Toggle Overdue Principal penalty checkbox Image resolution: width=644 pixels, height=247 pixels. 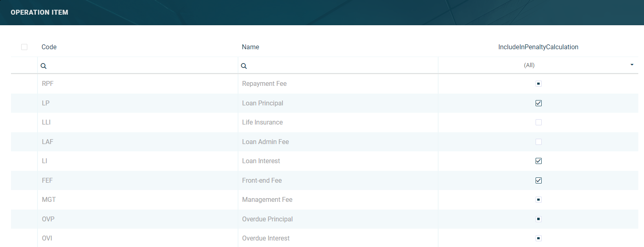(538, 219)
